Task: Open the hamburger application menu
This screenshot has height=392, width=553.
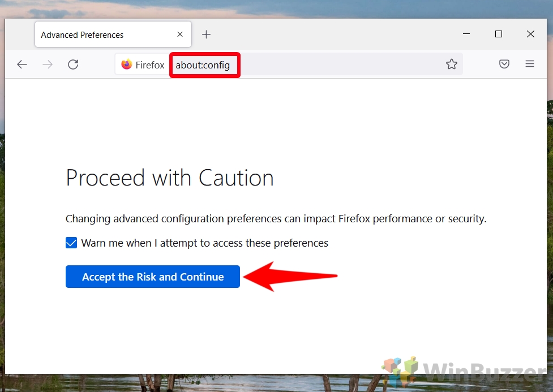Action: click(x=530, y=64)
